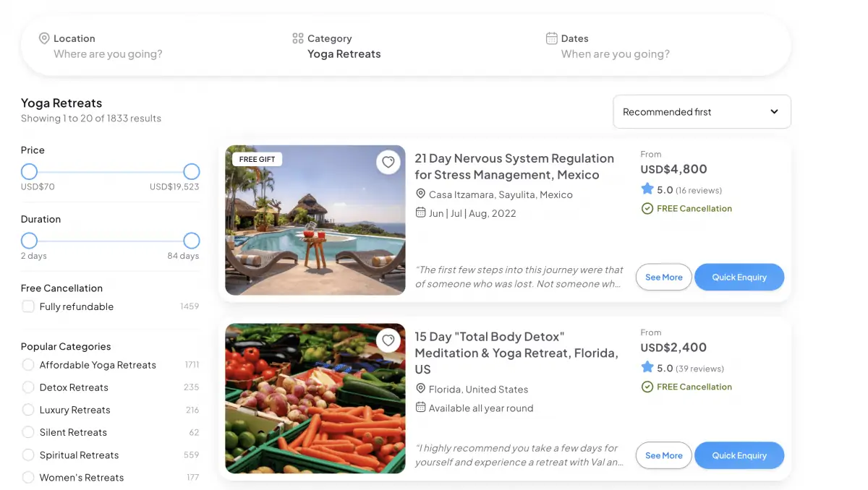
Task: Click See More on the Mexico retreat
Action: 664,277
